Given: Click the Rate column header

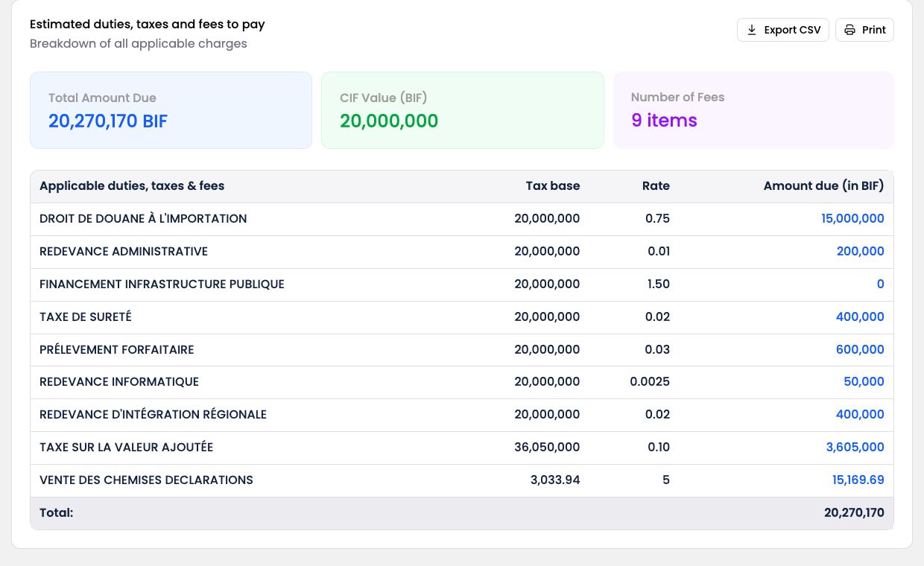Looking at the screenshot, I should pos(656,186).
